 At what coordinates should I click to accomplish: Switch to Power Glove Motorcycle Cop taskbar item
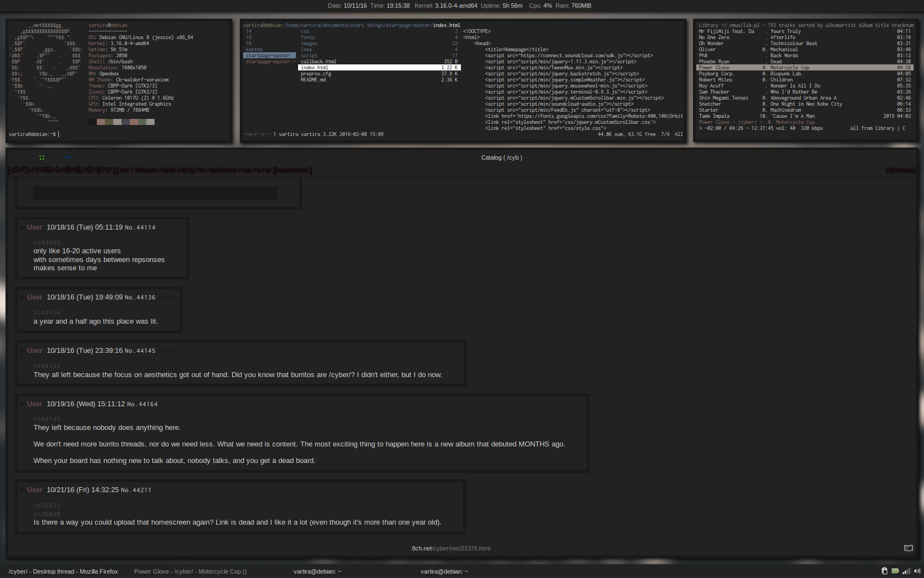(x=190, y=571)
